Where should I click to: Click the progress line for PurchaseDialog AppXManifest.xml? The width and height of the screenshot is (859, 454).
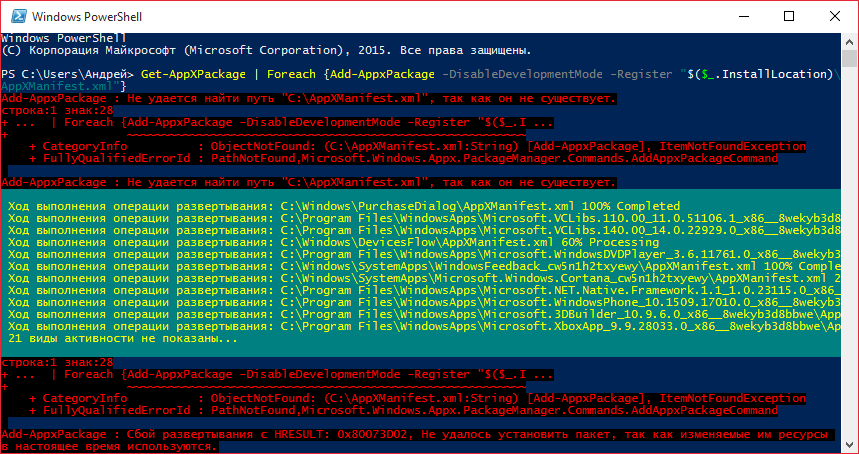click(x=344, y=206)
